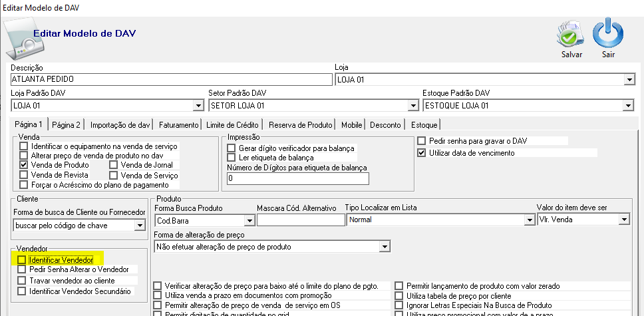This screenshot has height=316, width=644.
Task: Select the Desconto tab
Action: click(385, 125)
